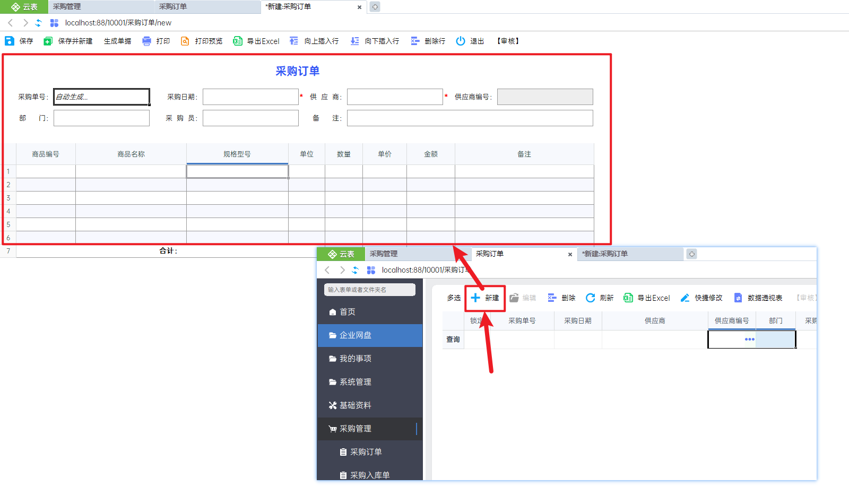
Task: Click 数量 column header
Action: [344, 154]
